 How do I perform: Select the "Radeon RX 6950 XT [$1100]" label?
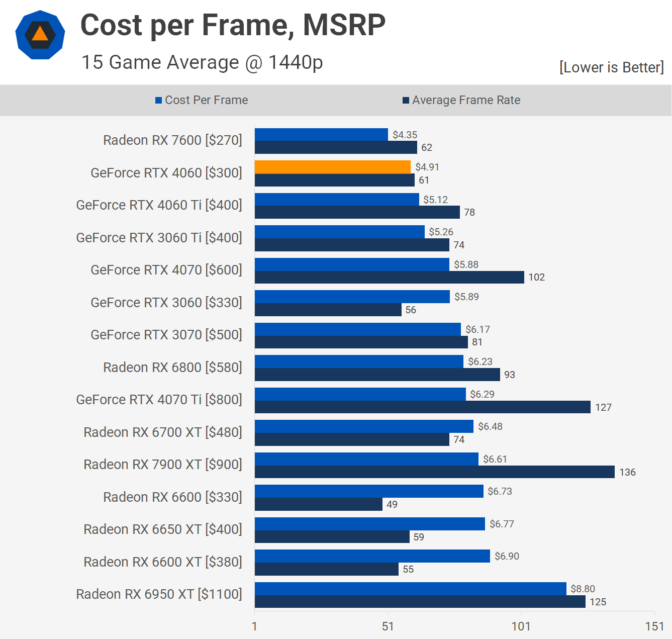[x=159, y=594]
